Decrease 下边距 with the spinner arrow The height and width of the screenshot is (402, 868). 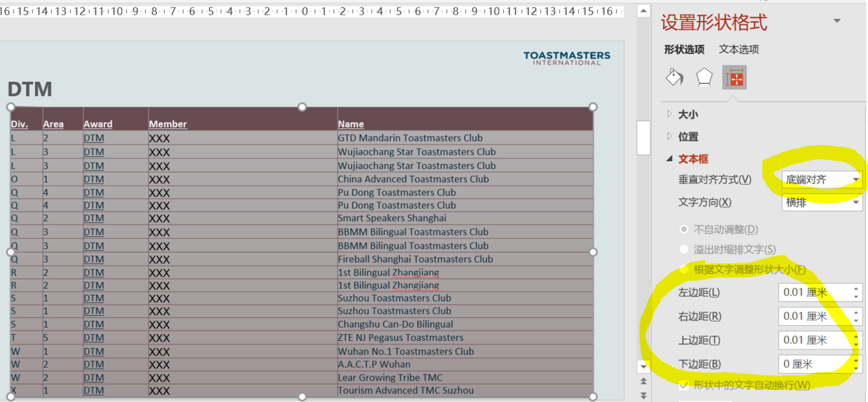(856, 368)
